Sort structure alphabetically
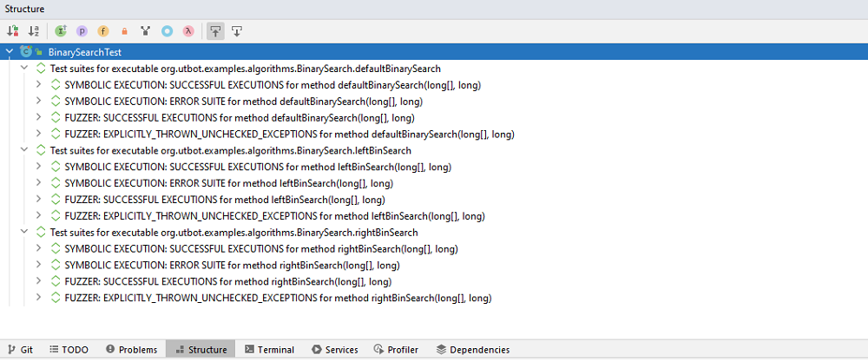 (x=34, y=31)
